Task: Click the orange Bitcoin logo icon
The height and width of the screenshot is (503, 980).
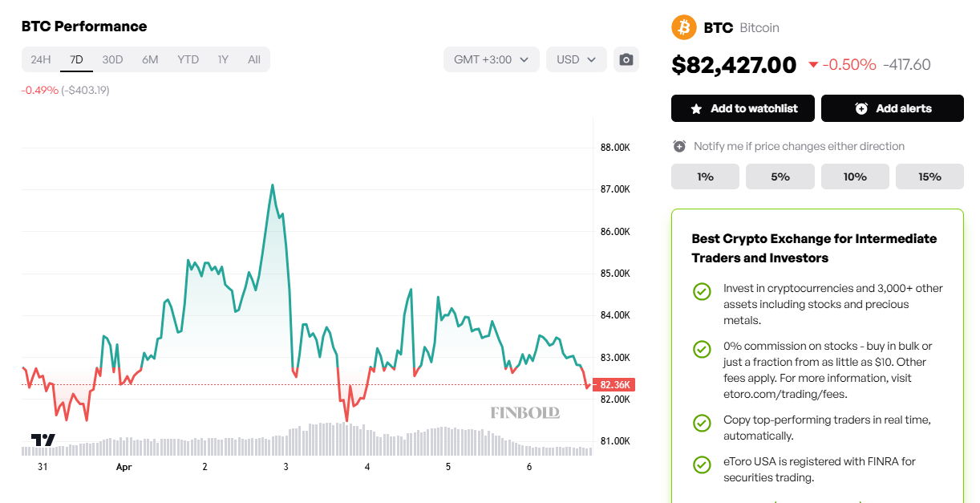Action: coord(684,27)
